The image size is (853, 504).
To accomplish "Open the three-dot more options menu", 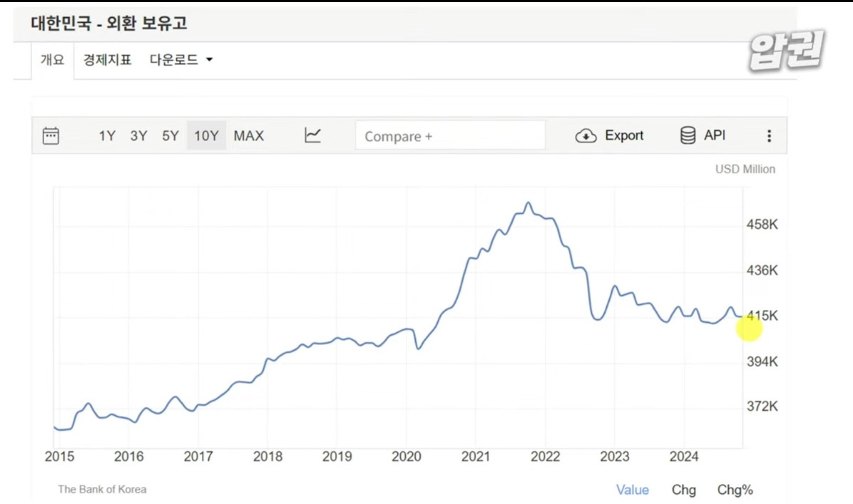I will (x=768, y=136).
